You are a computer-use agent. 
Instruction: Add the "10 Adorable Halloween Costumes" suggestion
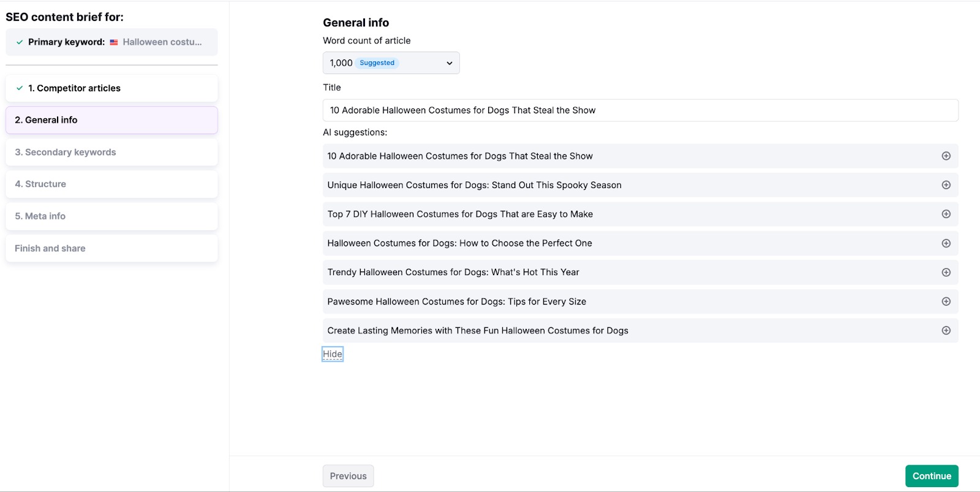click(946, 156)
